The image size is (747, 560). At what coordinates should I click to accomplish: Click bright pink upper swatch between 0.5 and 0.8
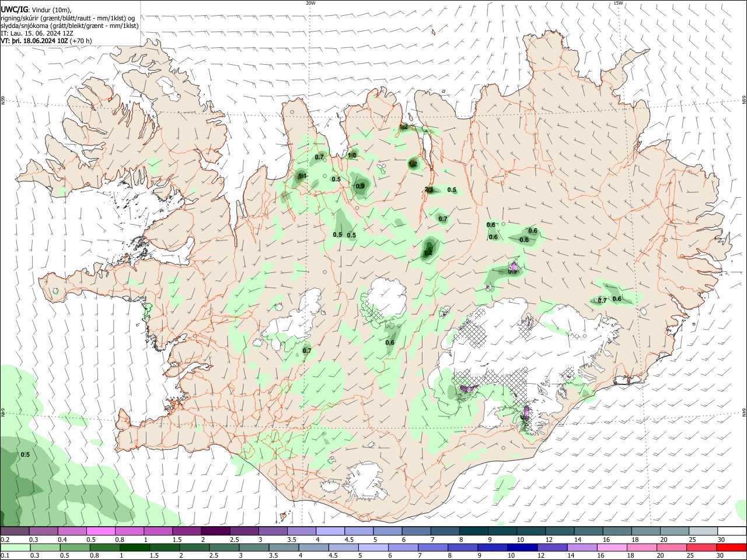click(101, 531)
